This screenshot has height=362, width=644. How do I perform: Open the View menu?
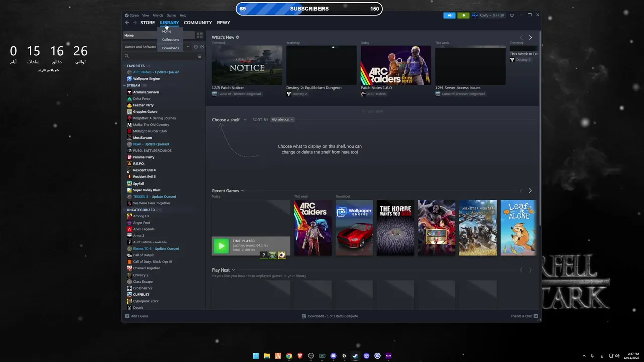click(x=145, y=15)
